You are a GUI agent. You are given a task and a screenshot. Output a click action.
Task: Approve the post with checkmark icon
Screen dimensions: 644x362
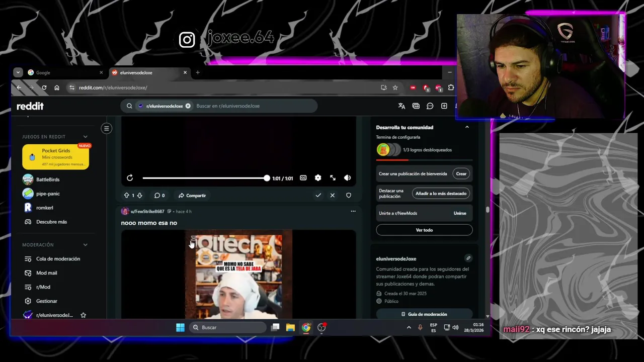pyautogui.click(x=318, y=195)
